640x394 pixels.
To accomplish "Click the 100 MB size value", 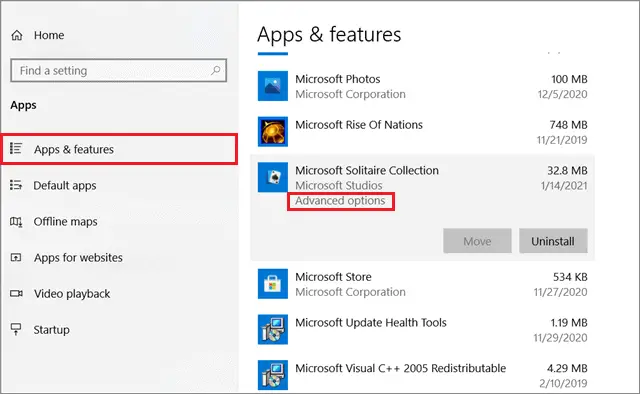I will [x=569, y=79].
